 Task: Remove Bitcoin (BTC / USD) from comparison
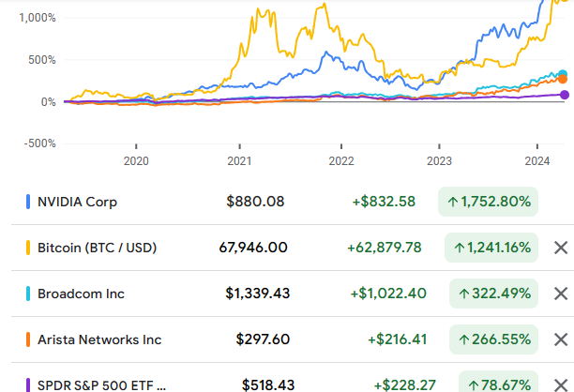561,248
